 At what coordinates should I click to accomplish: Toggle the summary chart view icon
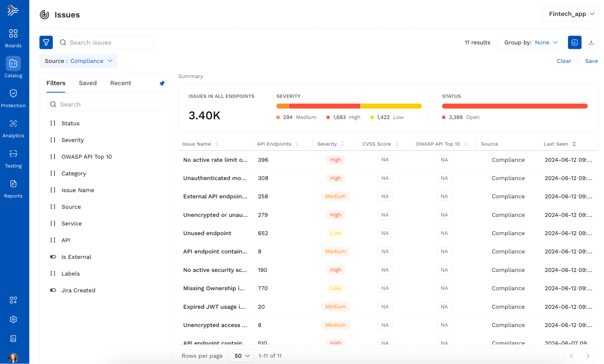(574, 43)
